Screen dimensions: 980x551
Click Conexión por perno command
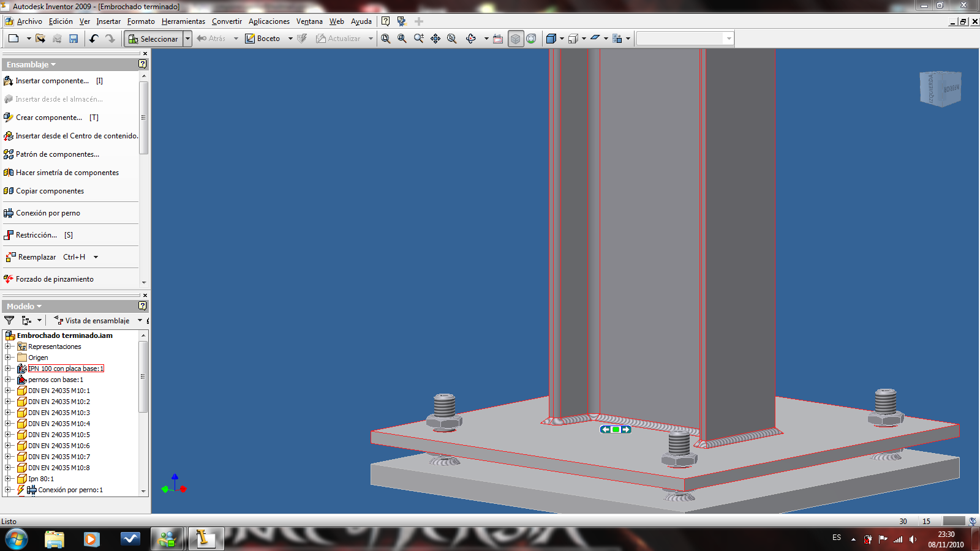click(x=42, y=213)
